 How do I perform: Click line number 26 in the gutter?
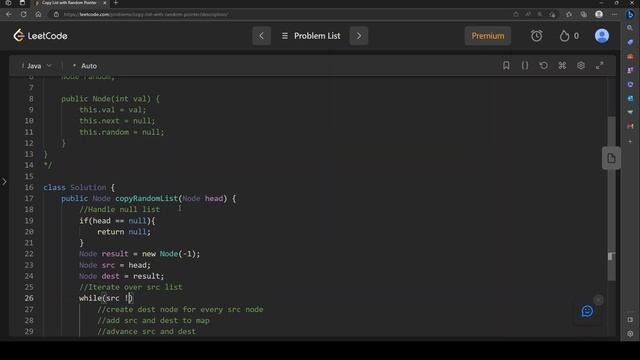click(29, 298)
